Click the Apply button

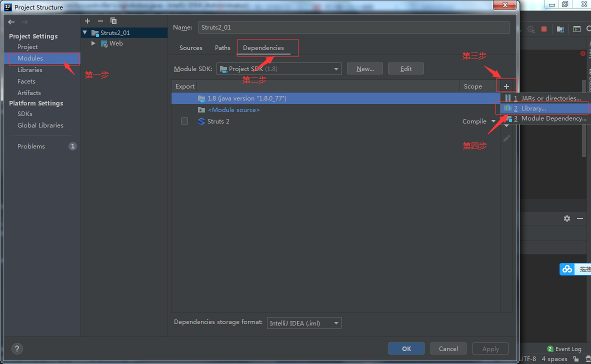click(x=490, y=349)
